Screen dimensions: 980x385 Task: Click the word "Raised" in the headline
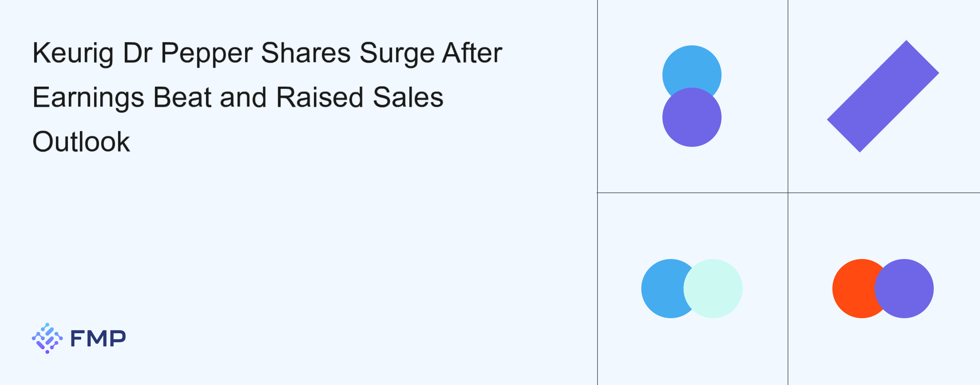[x=320, y=97]
